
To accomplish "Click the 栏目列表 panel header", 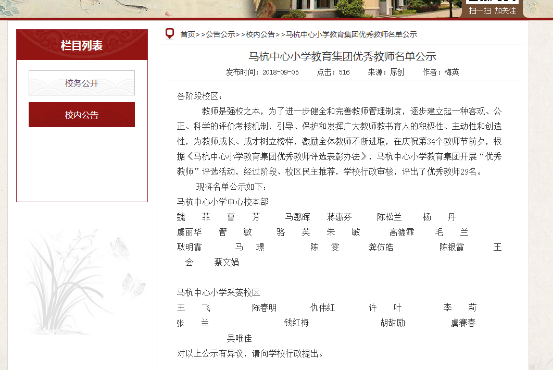I will click(82, 45).
